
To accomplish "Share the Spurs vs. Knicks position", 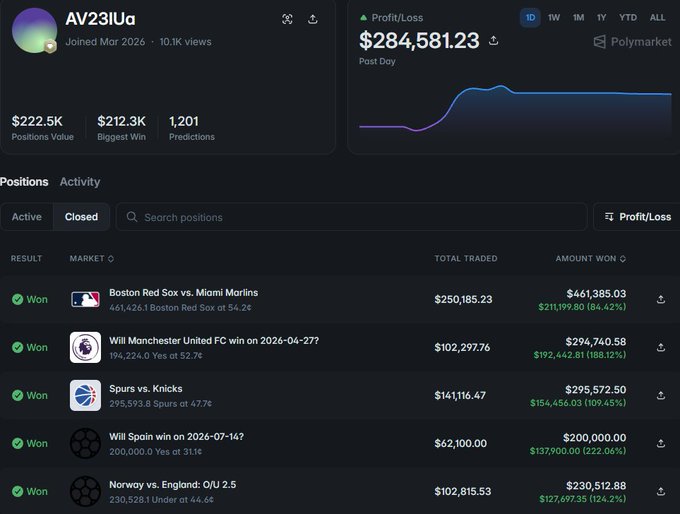I will (660, 396).
